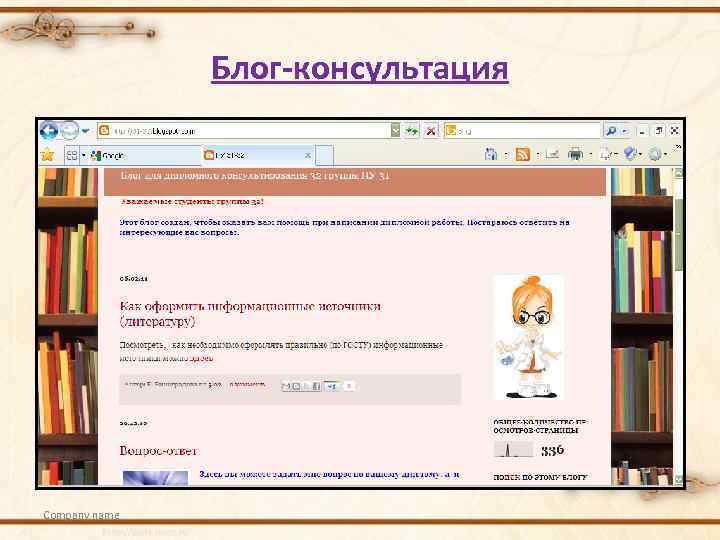Follow the red 'здесь' link
720x540 pixels.
pos(201,358)
